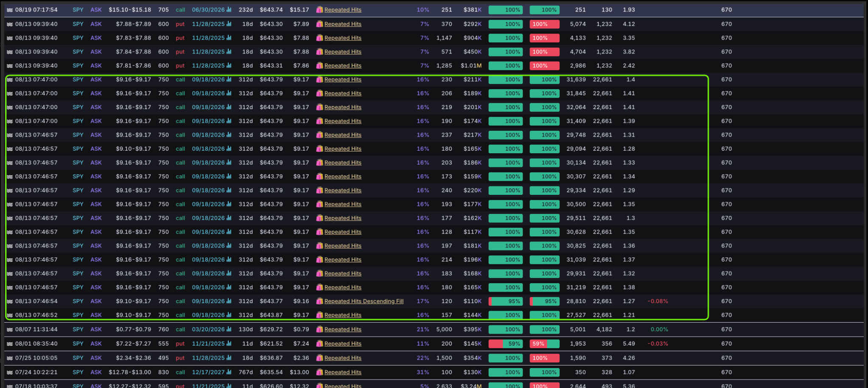Click the 830 strike cell
Image resolution: width=868 pixels, height=388 pixels.
click(x=163, y=372)
